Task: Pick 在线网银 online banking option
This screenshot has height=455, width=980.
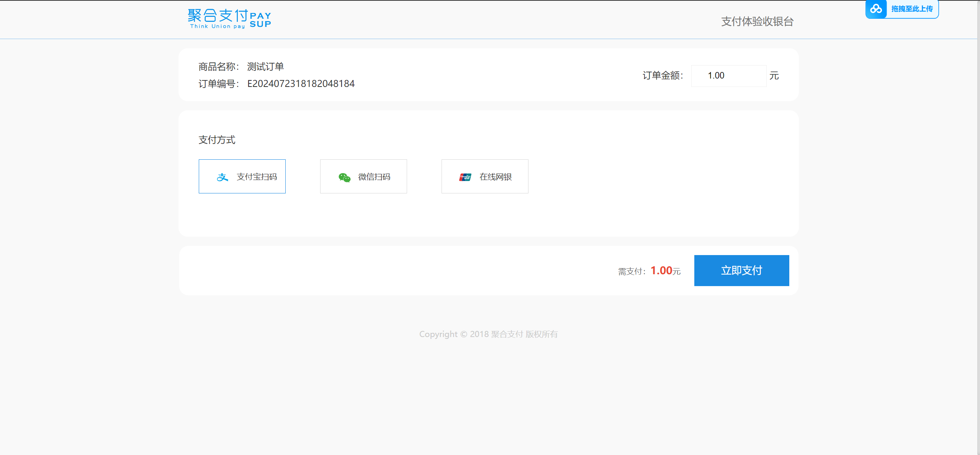Action: pos(485,177)
